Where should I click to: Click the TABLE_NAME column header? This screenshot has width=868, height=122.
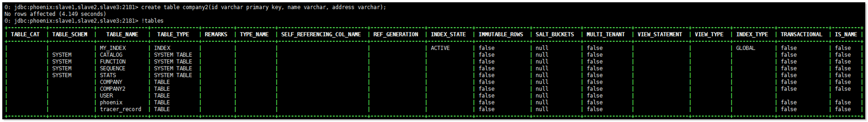point(122,34)
